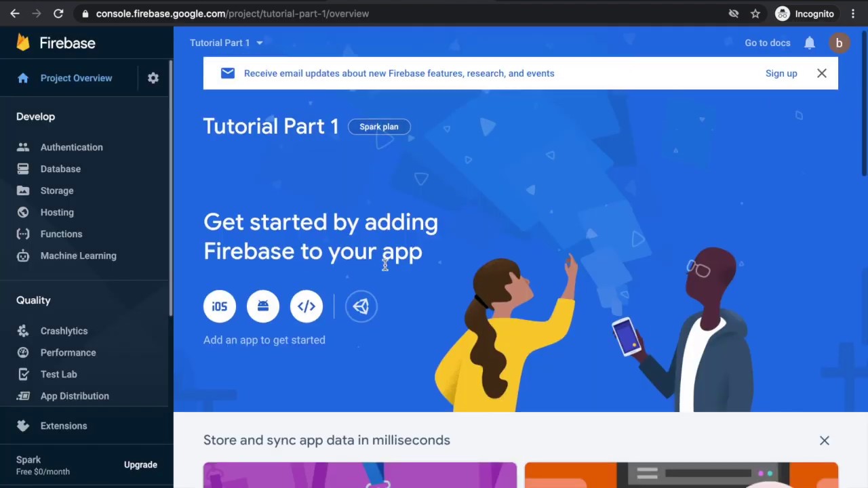The image size is (868, 488).
Task: Open the purple feature card thumbnail
Action: click(x=360, y=475)
